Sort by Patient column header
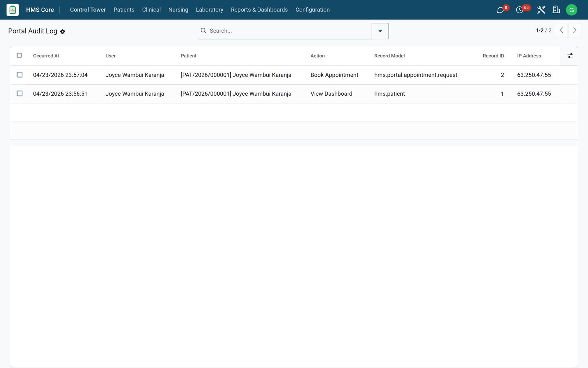 [189, 56]
